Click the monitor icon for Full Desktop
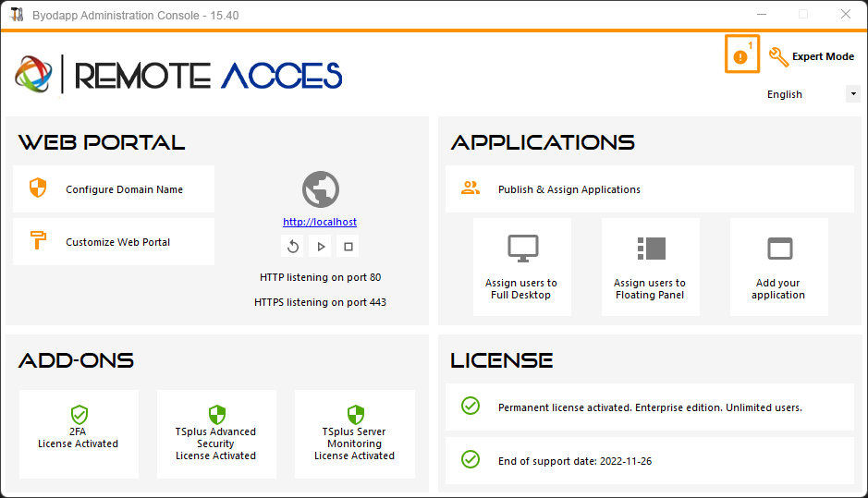The height and width of the screenshot is (498, 868). (522, 249)
